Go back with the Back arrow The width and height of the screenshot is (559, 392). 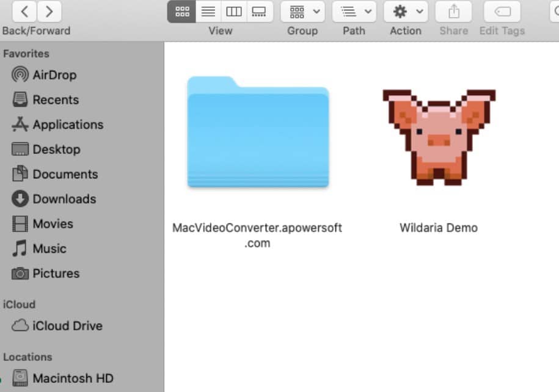point(24,12)
